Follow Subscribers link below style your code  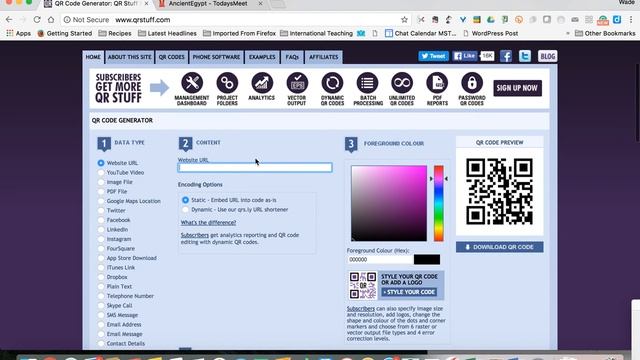(x=361, y=309)
